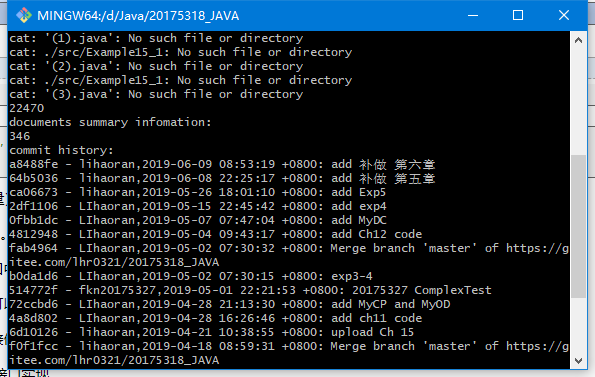Click commit 0fbb1dc add MyDC line
This screenshot has width=595, height=377.
pos(198,221)
